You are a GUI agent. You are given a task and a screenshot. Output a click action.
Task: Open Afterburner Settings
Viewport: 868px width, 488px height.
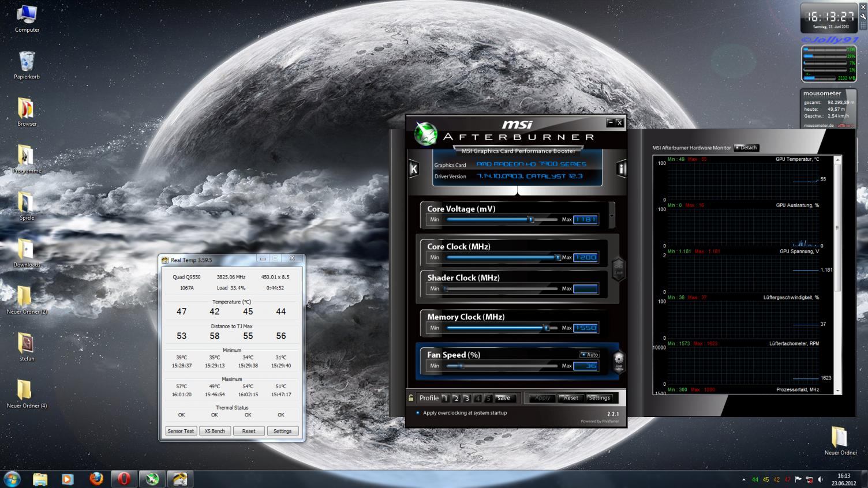click(x=599, y=398)
